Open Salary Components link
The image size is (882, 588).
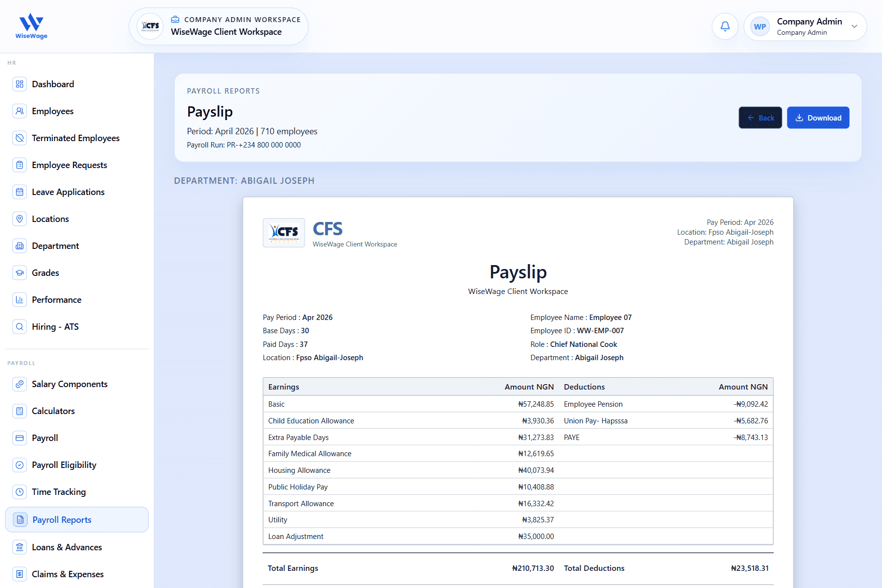click(76, 384)
